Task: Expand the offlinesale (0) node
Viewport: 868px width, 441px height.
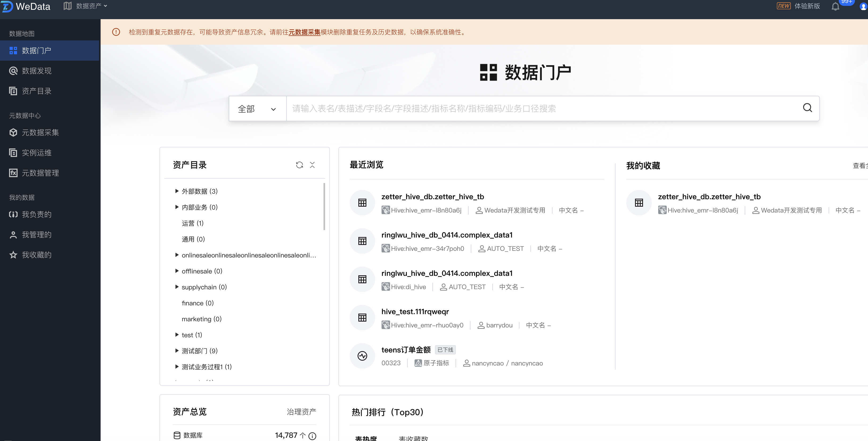Action: (x=177, y=271)
